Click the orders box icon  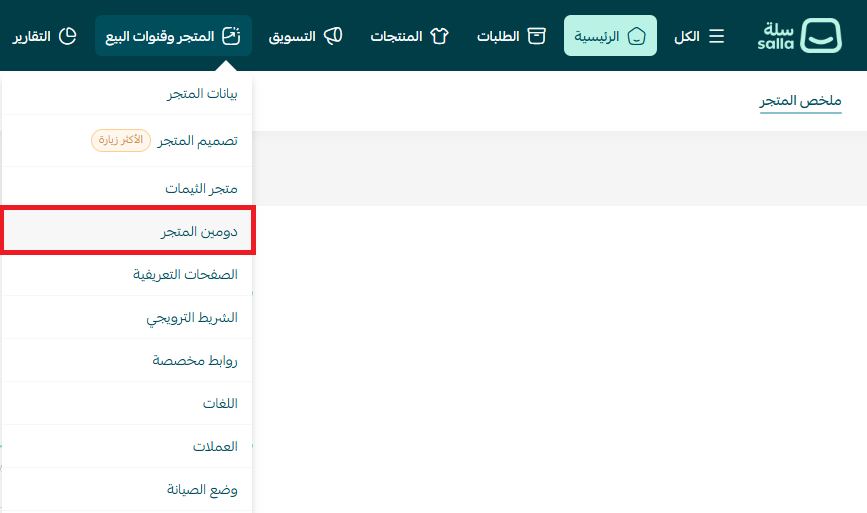point(536,36)
